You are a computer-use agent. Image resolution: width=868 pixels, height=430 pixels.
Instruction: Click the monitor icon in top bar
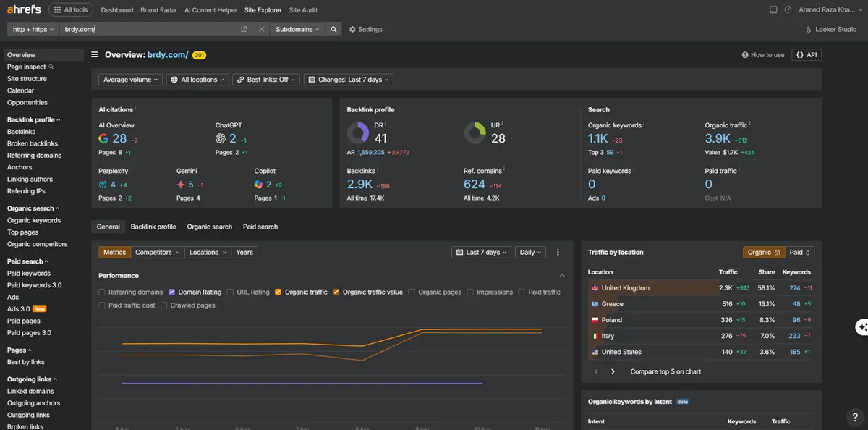pyautogui.click(x=773, y=10)
